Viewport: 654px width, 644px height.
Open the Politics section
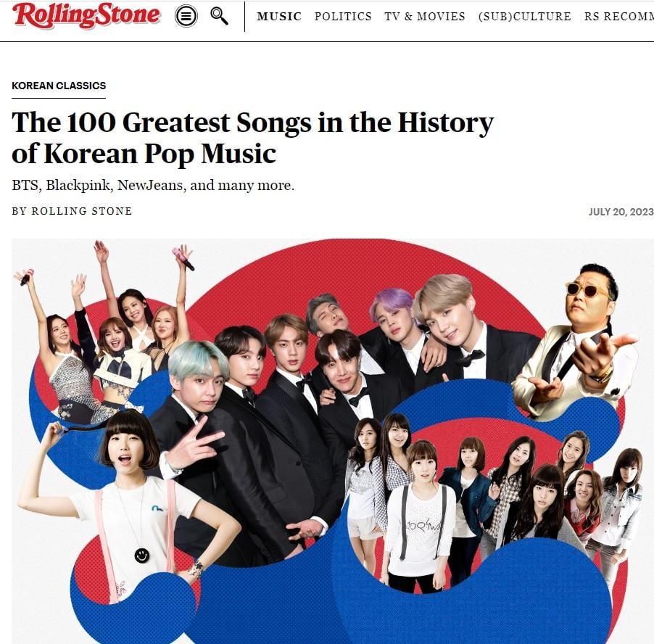343,16
